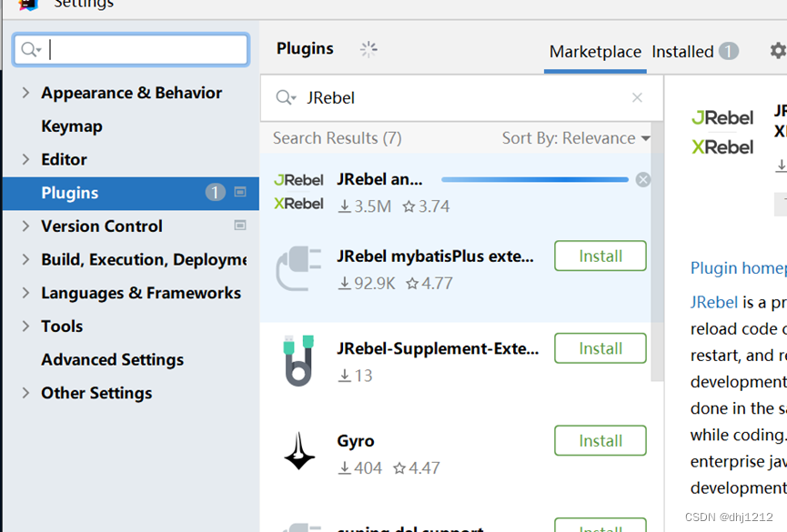Screen dimensions: 787x532
Task: Open Keymap settings
Action: pyautogui.click(x=72, y=126)
